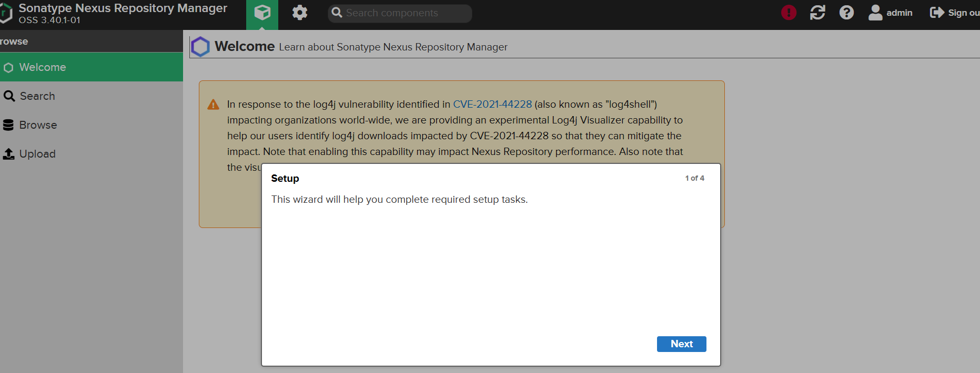
Task: Sign out of Nexus Repository
Action: [955, 13]
